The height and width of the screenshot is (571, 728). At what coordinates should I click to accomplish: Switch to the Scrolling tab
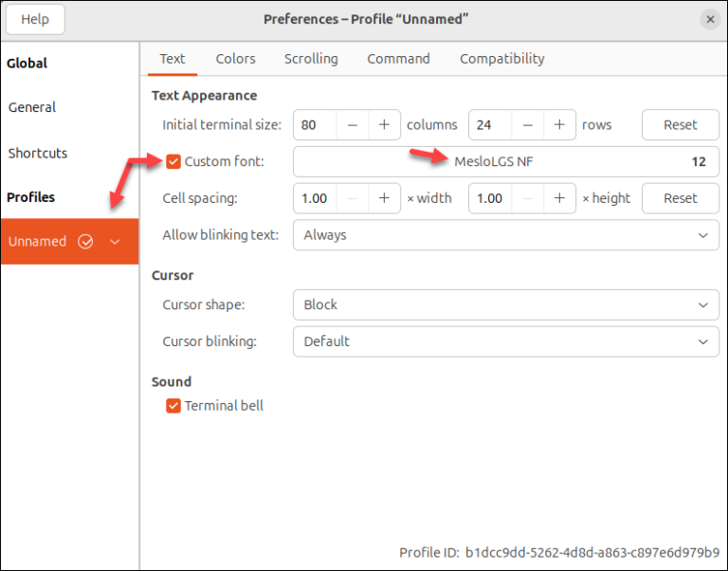pyautogui.click(x=311, y=59)
